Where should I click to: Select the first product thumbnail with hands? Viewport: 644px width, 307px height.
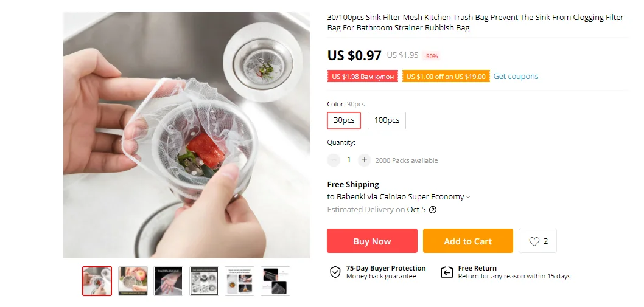click(x=97, y=281)
